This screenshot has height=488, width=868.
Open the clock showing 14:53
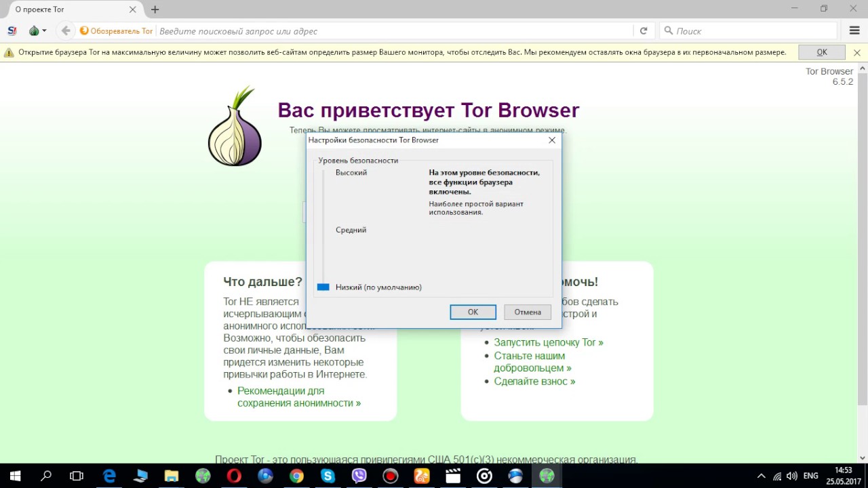pyautogui.click(x=843, y=476)
